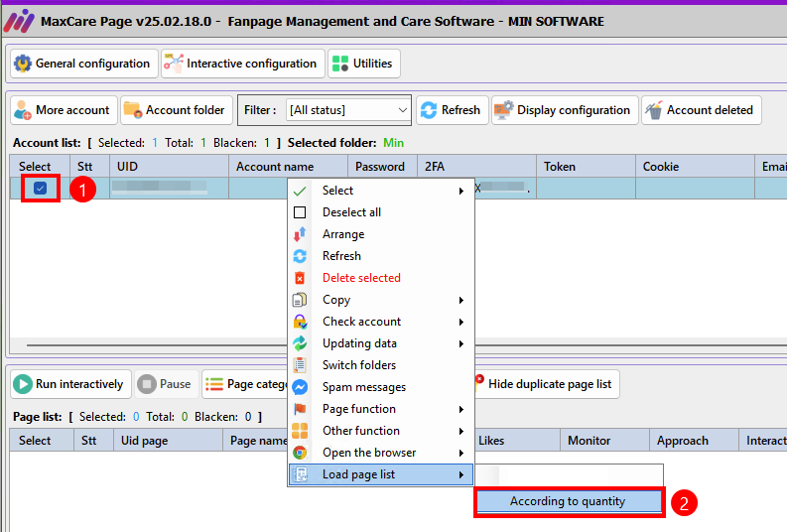Image resolution: width=787 pixels, height=532 pixels.
Task: Open the Filter All status dropdown
Action: coord(348,110)
